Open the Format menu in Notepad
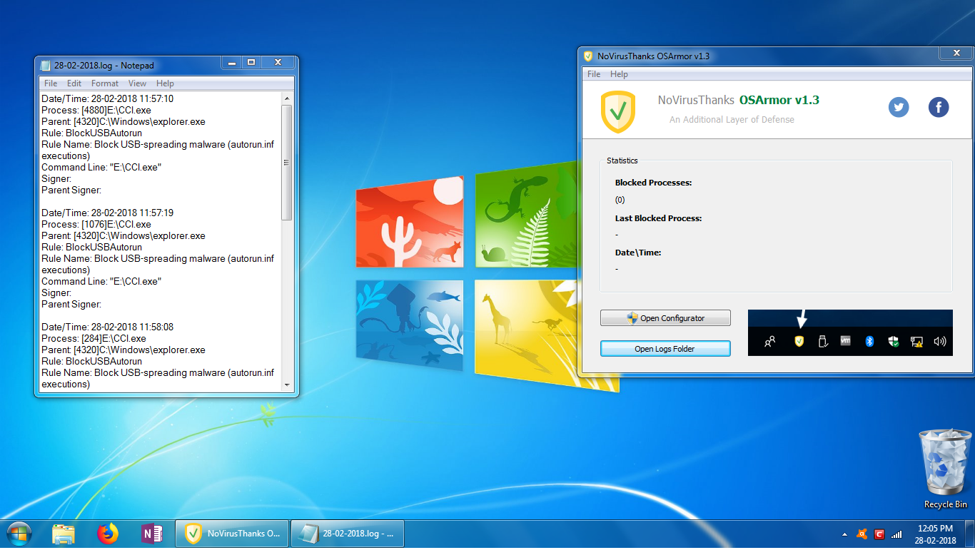Image resolution: width=975 pixels, height=560 pixels. tap(105, 83)
